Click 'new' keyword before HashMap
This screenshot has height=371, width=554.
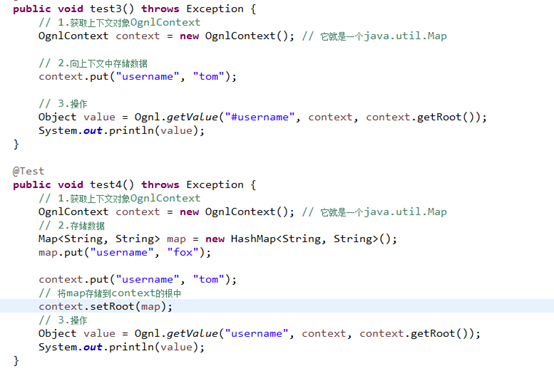tap(215, 239)
